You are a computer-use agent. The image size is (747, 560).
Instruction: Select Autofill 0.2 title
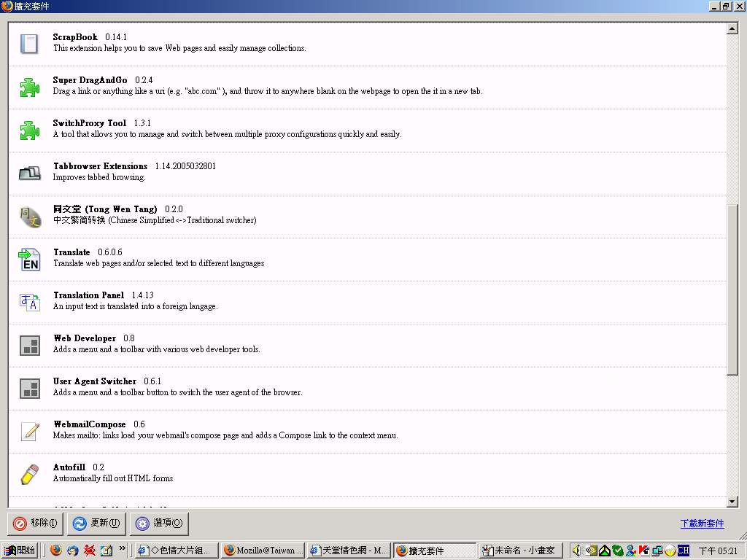pos(79,467)
